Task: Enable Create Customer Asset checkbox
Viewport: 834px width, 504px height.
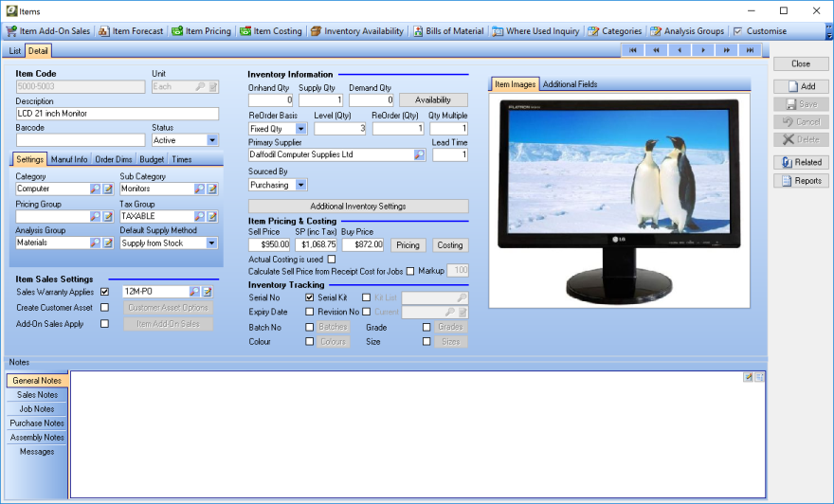Action: [105, 307]
